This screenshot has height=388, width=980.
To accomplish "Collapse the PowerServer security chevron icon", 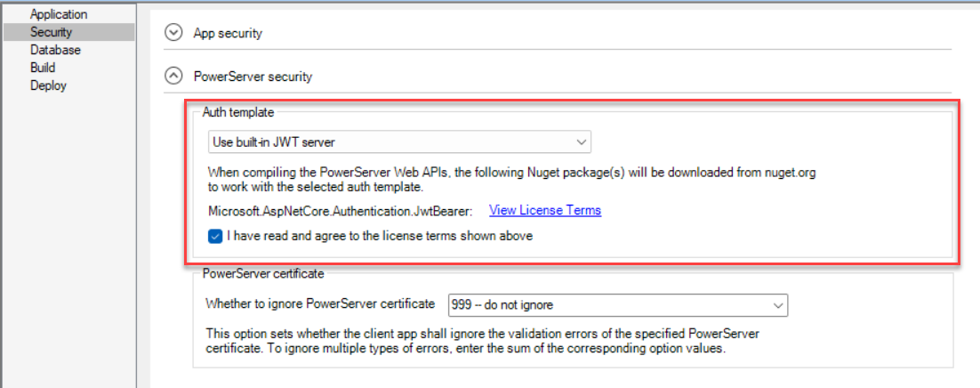I will 174,77.
